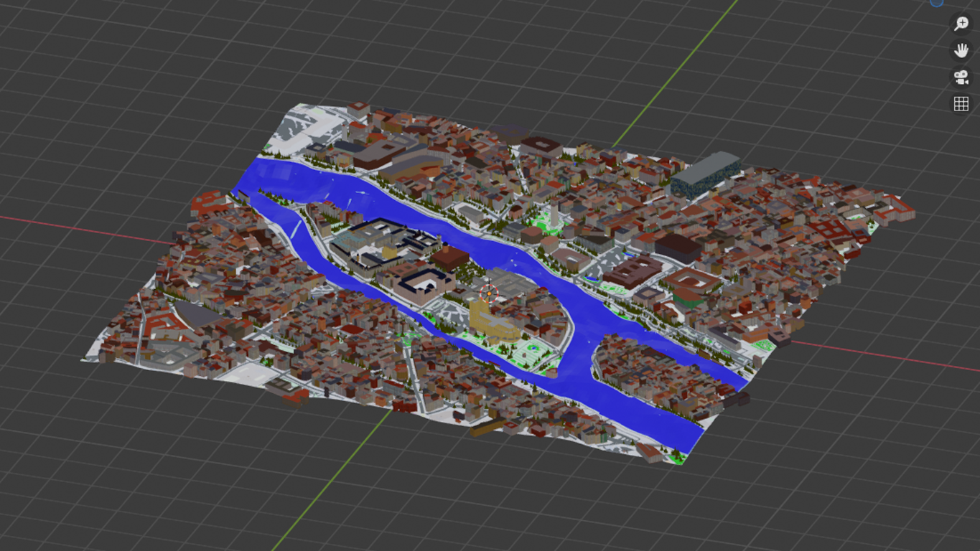Select the red-roofed building at far right edge
Screen dimensions: 980x551
[x=897, y=208]
